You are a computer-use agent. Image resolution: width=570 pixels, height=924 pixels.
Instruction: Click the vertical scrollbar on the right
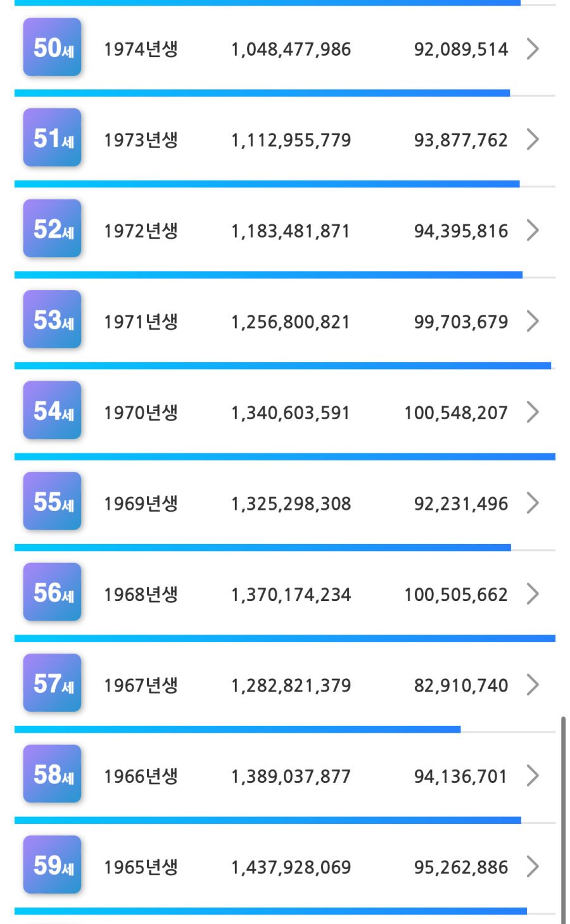(563, 817)
